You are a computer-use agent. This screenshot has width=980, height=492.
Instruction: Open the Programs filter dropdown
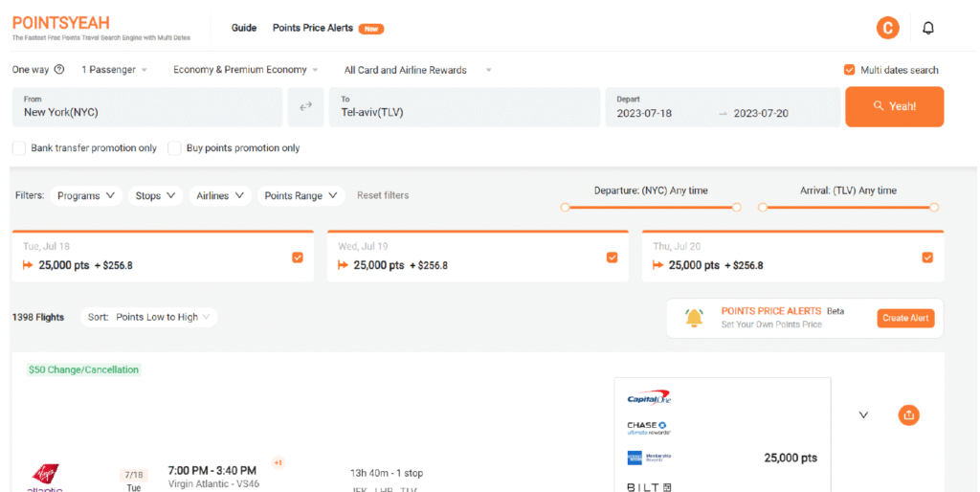point(85,195)
